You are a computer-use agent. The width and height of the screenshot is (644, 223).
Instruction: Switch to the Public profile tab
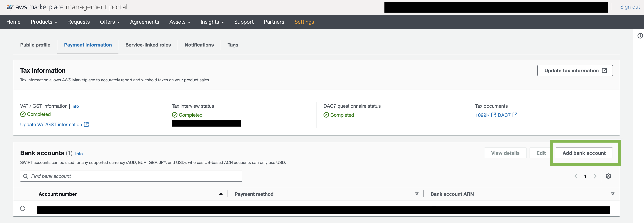pos(35,45)
